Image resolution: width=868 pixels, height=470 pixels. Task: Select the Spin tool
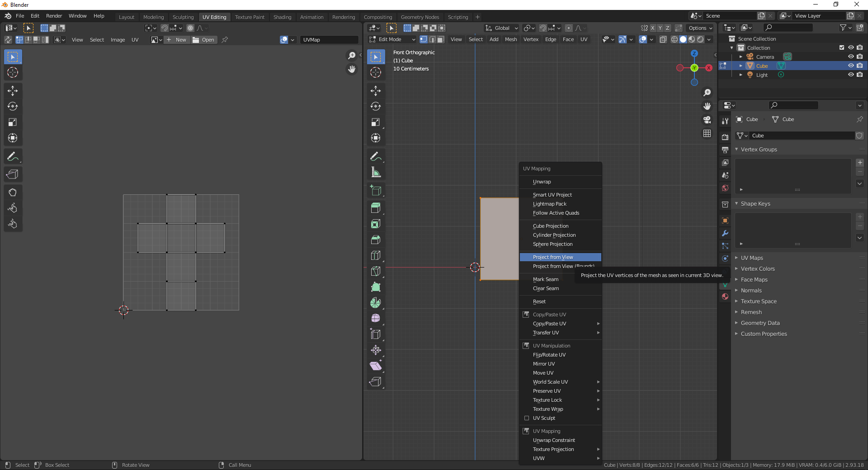tap(376, 303)
